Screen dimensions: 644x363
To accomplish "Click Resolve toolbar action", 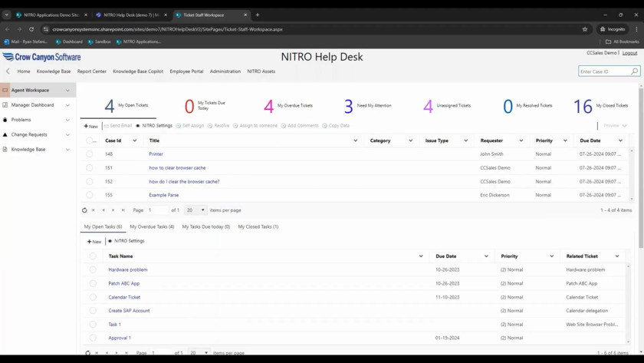I will coord(219,126).
